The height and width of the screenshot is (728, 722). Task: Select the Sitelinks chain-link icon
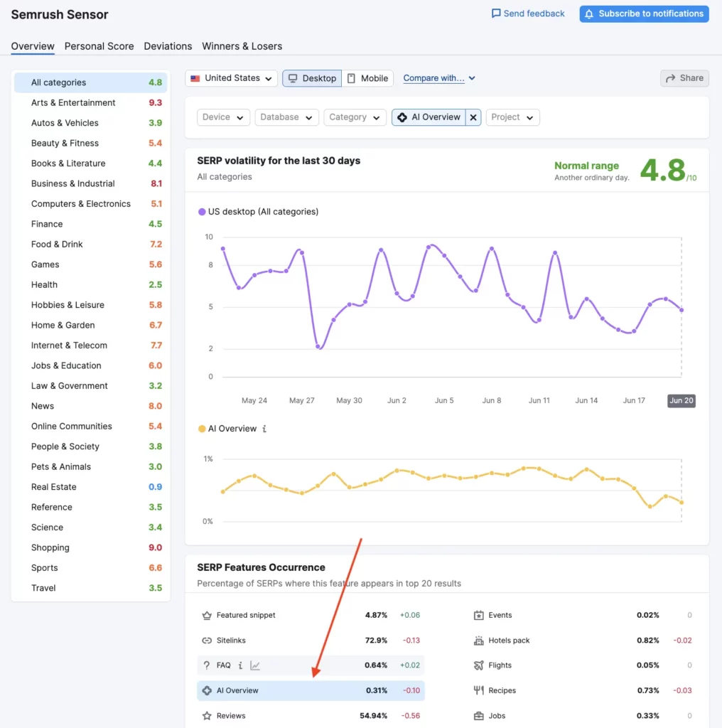click(x=207, y=641)
